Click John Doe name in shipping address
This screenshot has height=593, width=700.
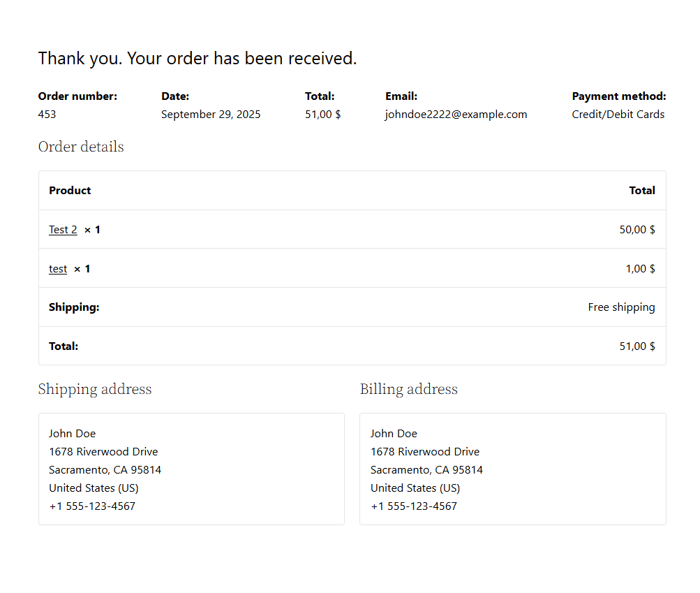(72, 434)
